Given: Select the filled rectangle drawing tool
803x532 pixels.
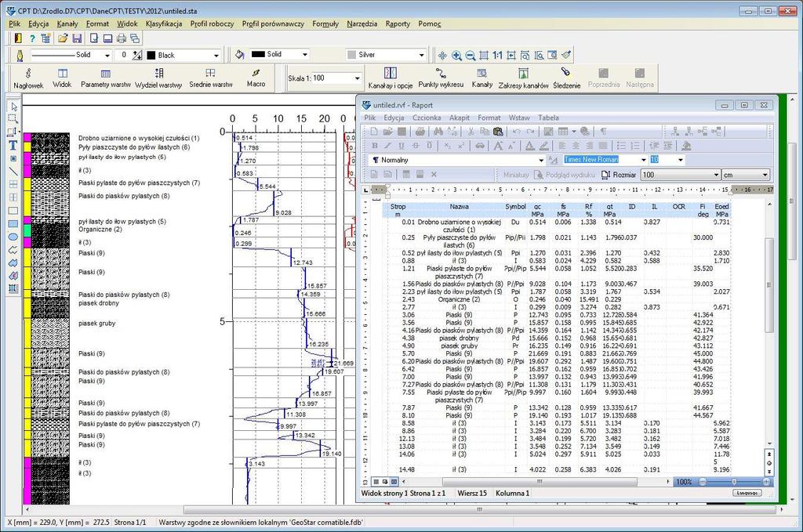Looking at the screenshot, I should [x=13, y=223].
